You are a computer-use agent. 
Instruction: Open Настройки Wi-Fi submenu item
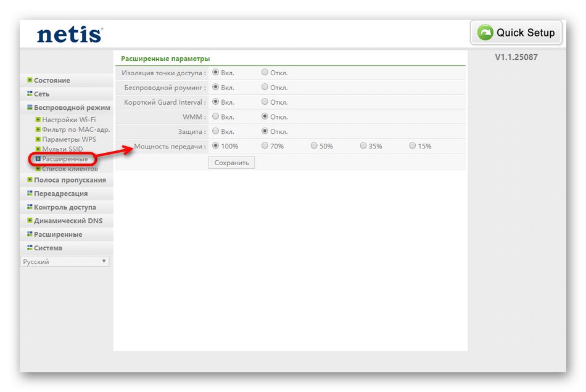tap(68, 120)
